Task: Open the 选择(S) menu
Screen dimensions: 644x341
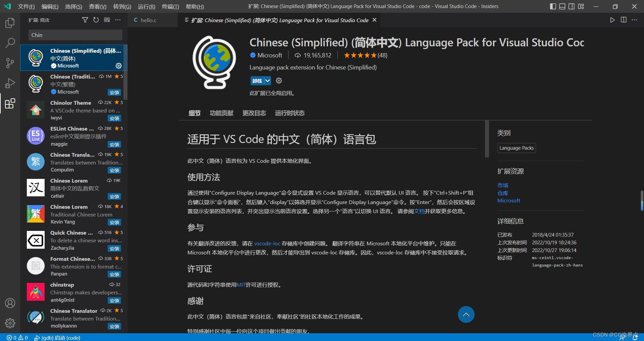Action: coord(74,6)
